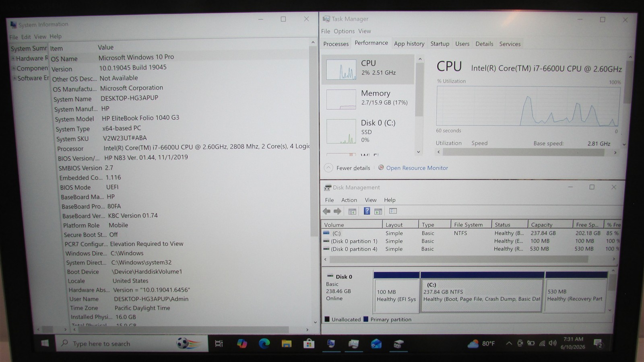The height and width of the screenshot is (362, 644).
Task: Expand Components tree node
Action: coord(14,68)
